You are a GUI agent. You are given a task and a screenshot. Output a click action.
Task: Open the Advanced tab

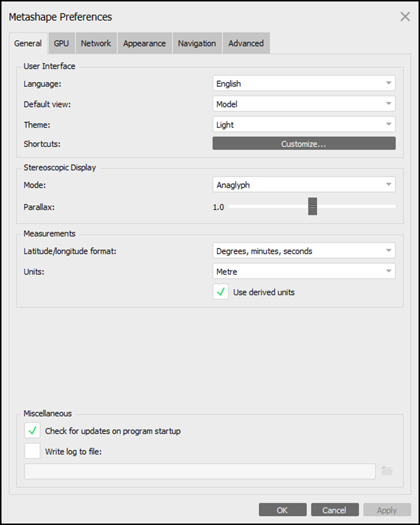tap(246, 43)
